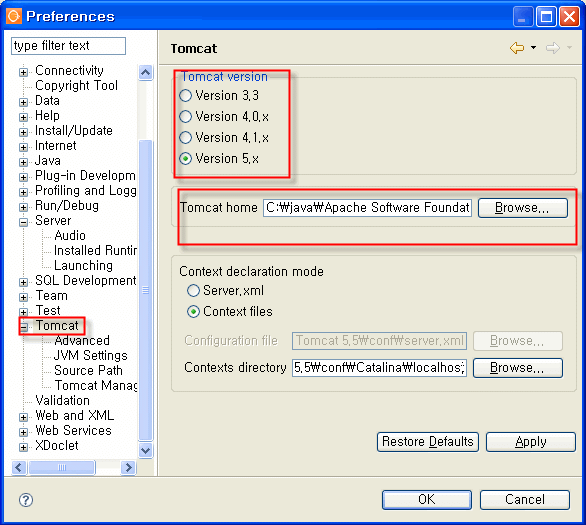
Task: Select Version 4.1.x radio button
Action: point(186,138)
